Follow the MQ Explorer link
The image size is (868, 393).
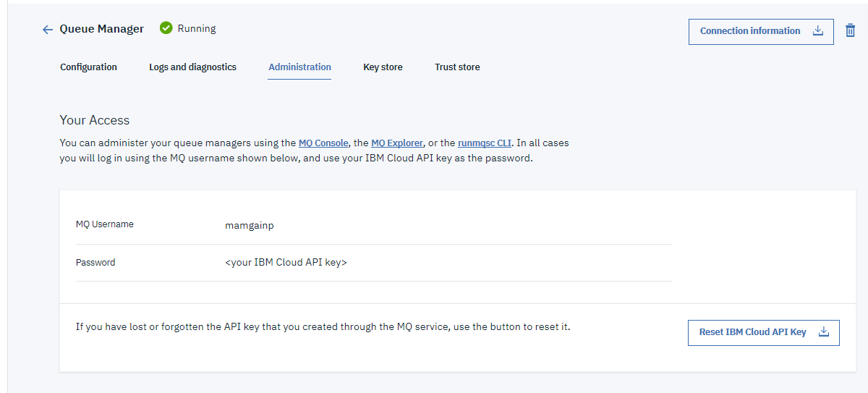pyautogui.click(x=397, y=143)
